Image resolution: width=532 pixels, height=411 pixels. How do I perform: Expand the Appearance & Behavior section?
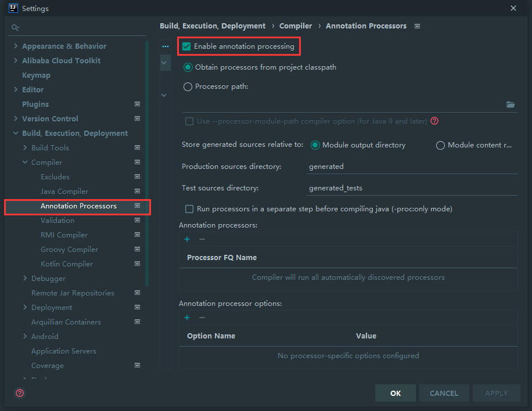pyautogui.click(x=16, y=46)
